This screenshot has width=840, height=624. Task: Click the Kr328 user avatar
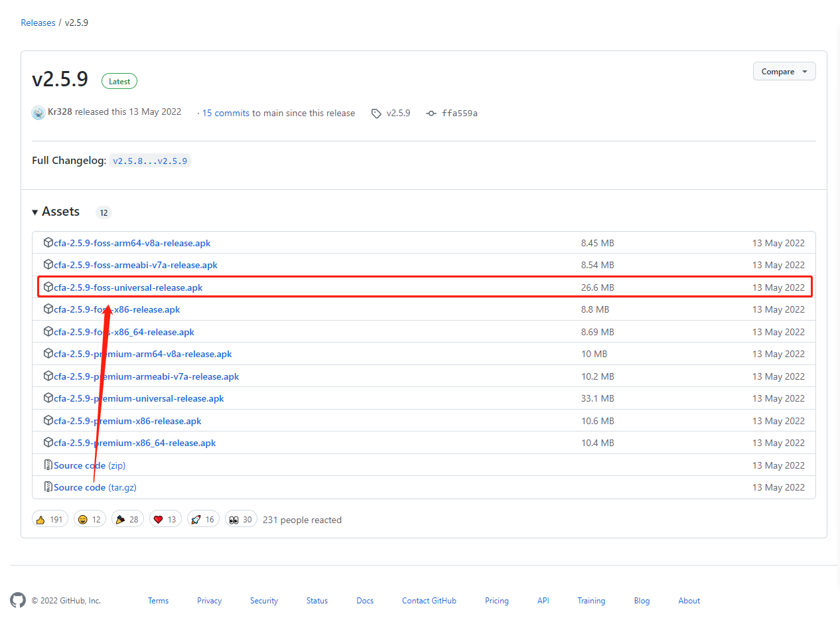pos(38,112)
